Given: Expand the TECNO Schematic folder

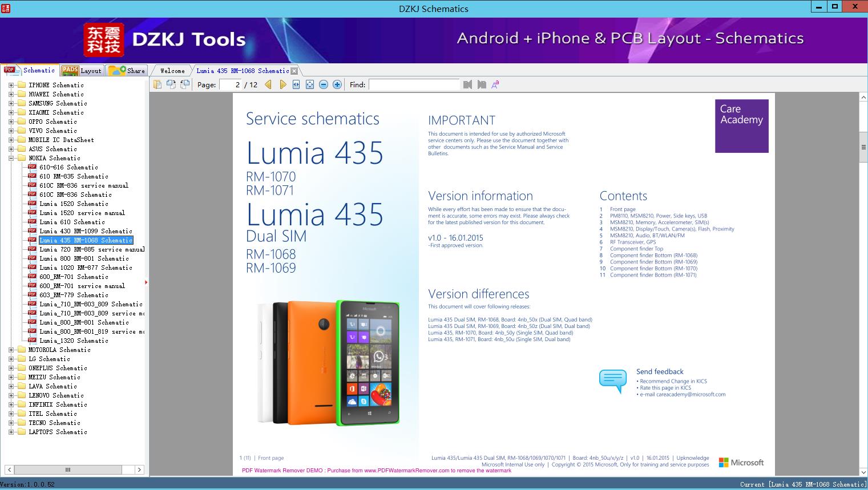Looking at the screenshot, I should (x=11, y=423).
